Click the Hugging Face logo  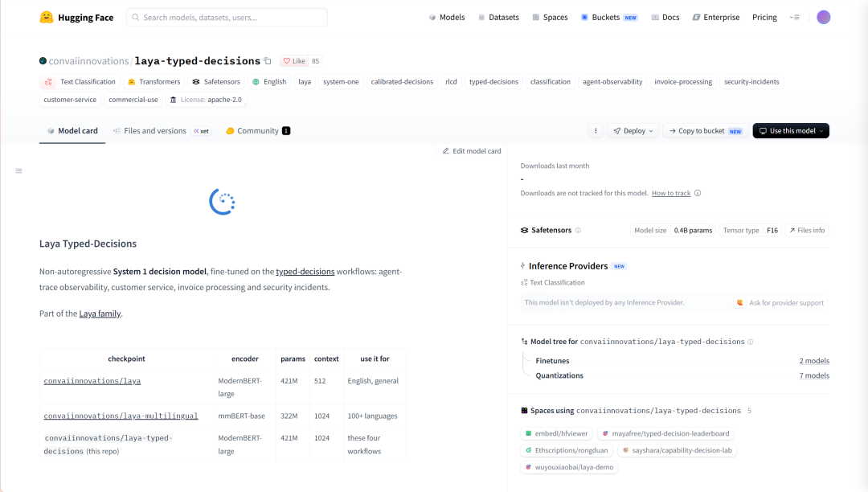click(x=76, y=17)
